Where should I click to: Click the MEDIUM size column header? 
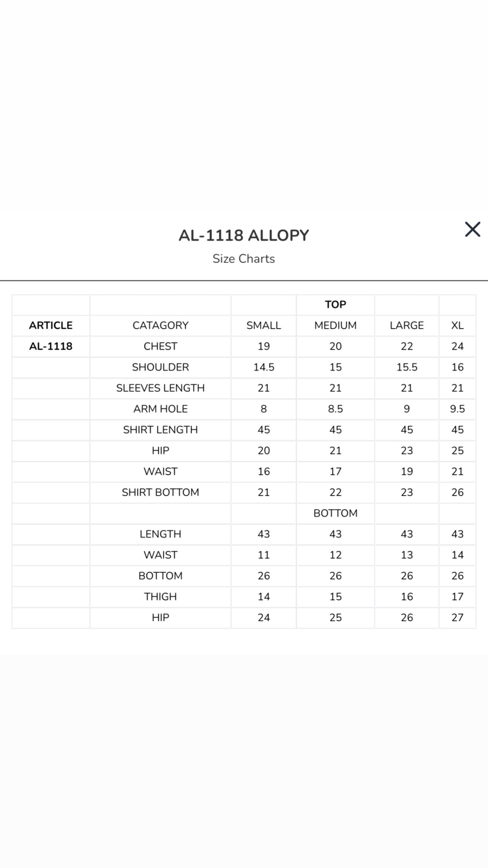(x=335, y=325)
